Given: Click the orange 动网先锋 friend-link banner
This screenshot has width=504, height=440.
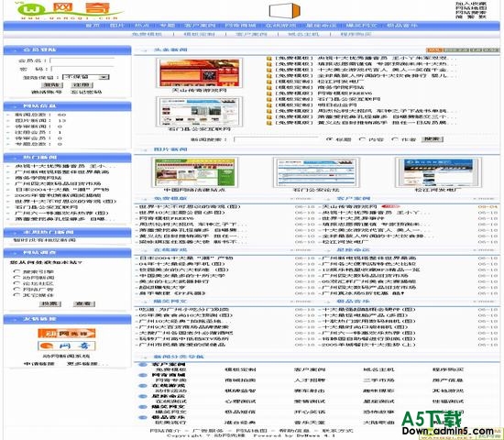Looking at the screenshot, I should [67, 334].
